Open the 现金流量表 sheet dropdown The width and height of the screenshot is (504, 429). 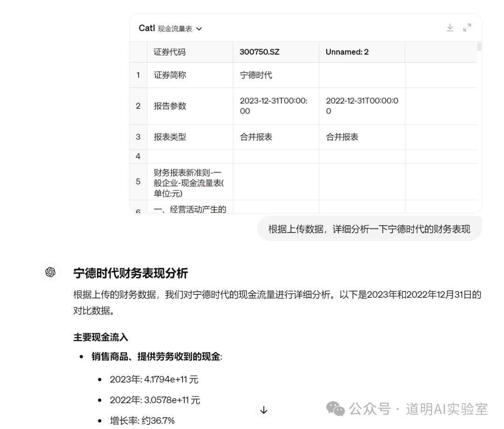pyautogui.click(x=180, y=29)
